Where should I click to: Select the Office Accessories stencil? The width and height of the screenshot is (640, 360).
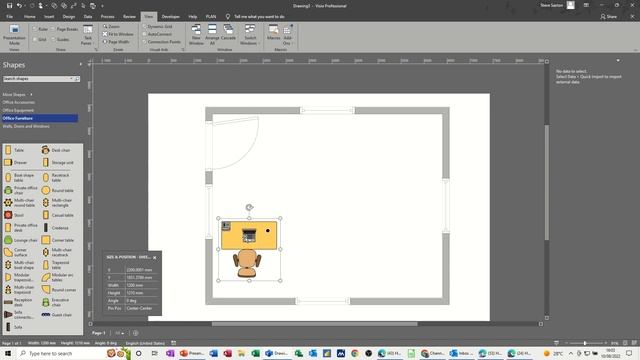pyautogui.click(x=18, y=102)
